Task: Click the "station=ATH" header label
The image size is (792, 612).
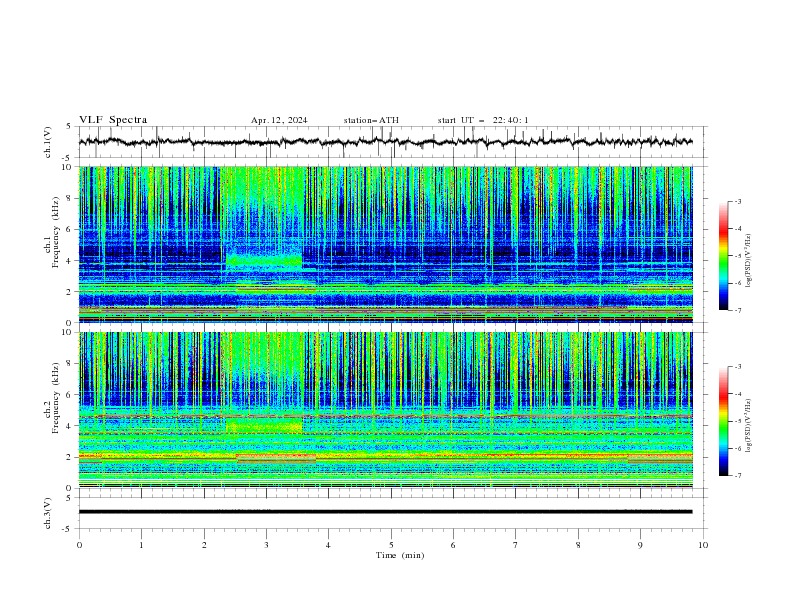Action: (x=371, y=120)
